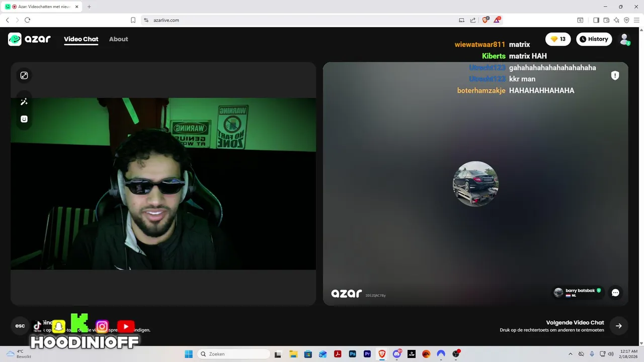Open Premiere Pro from the taskbar
644x362 pixels.
point(367,354)
